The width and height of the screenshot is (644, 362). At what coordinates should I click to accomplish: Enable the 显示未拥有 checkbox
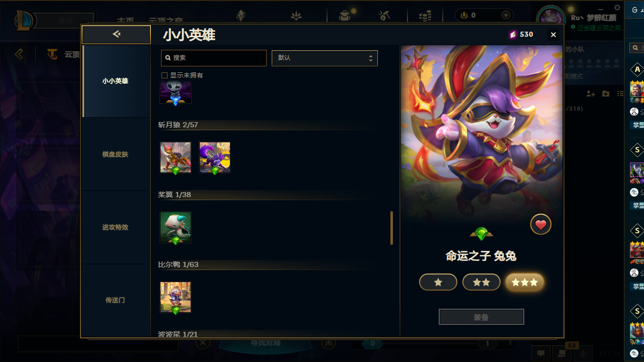point(164,75)
